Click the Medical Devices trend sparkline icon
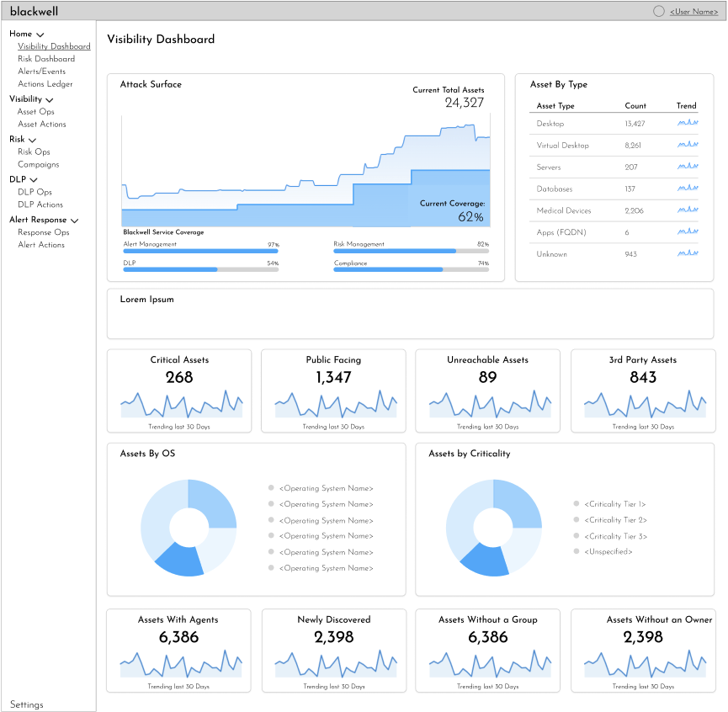This screenshot has width=728, height=712. [x=688, y=210]
